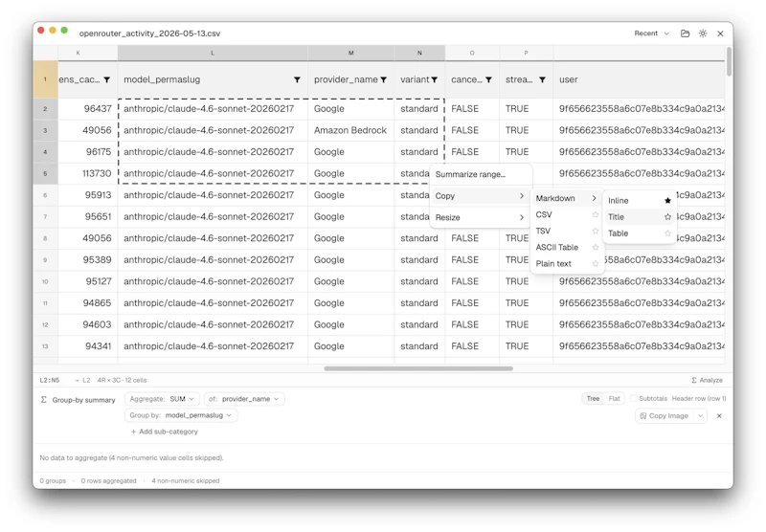
Task: Toggle light/dark theme sun icon
Action: pos(703,33)
